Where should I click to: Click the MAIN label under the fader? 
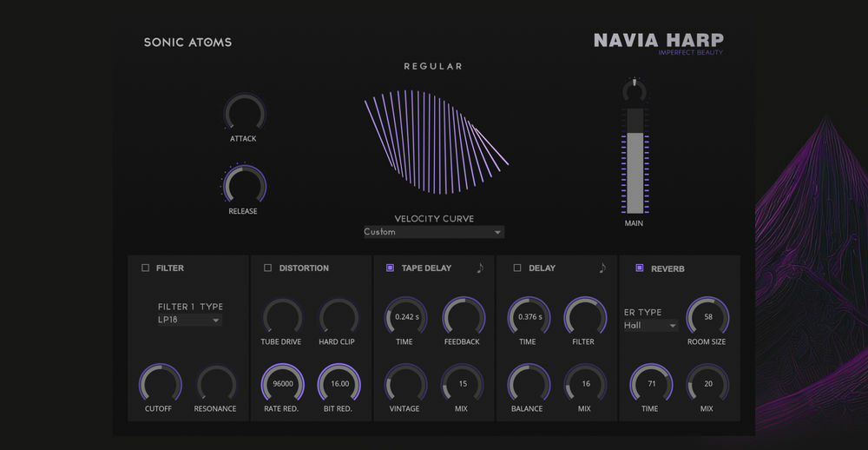click(x=634, y=223)
